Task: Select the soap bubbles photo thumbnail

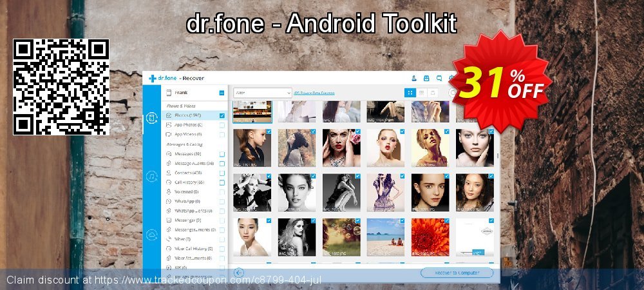Action: pos(341,237)
